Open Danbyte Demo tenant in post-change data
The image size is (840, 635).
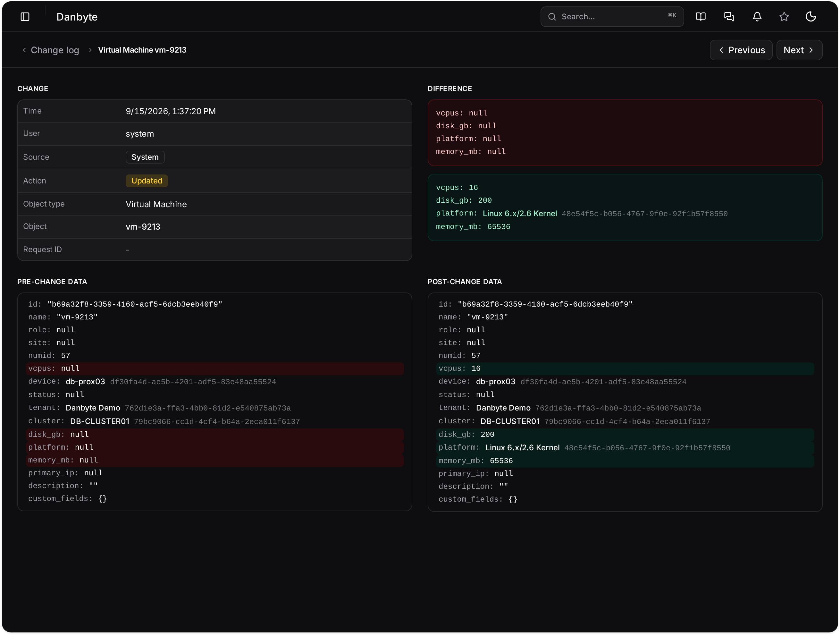503,408
